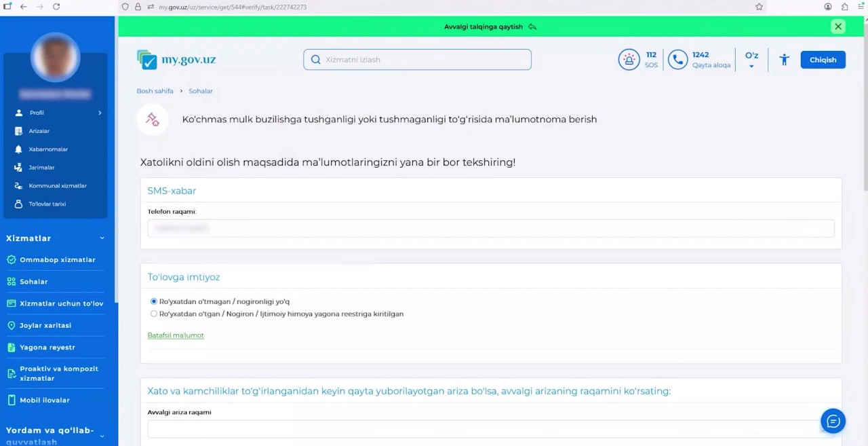Click the Chiqish logout button
Screen dimensions: 868x446
point(823,60)
